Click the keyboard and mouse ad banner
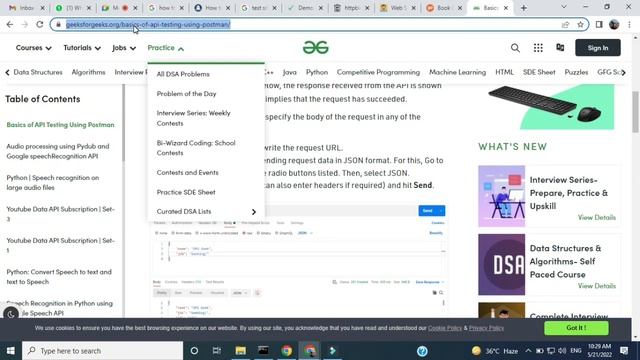 coord(550,107)
